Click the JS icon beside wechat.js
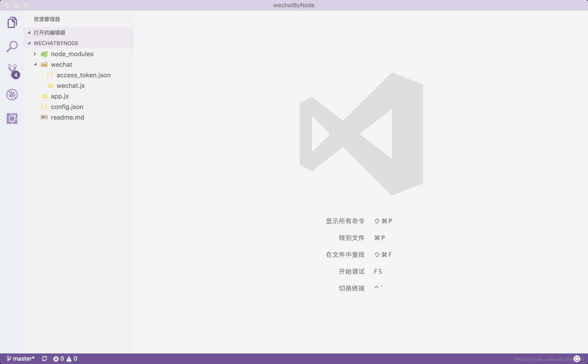588x364 pixels. click(50, 86)
